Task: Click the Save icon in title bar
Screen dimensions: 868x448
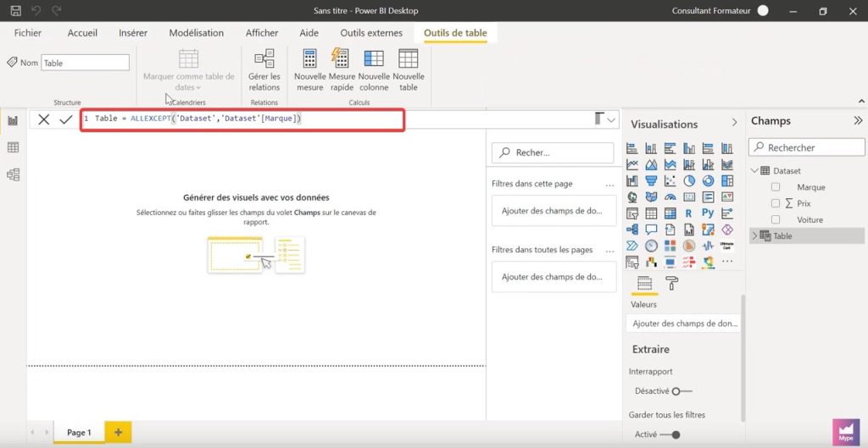Action: [16, 10]
